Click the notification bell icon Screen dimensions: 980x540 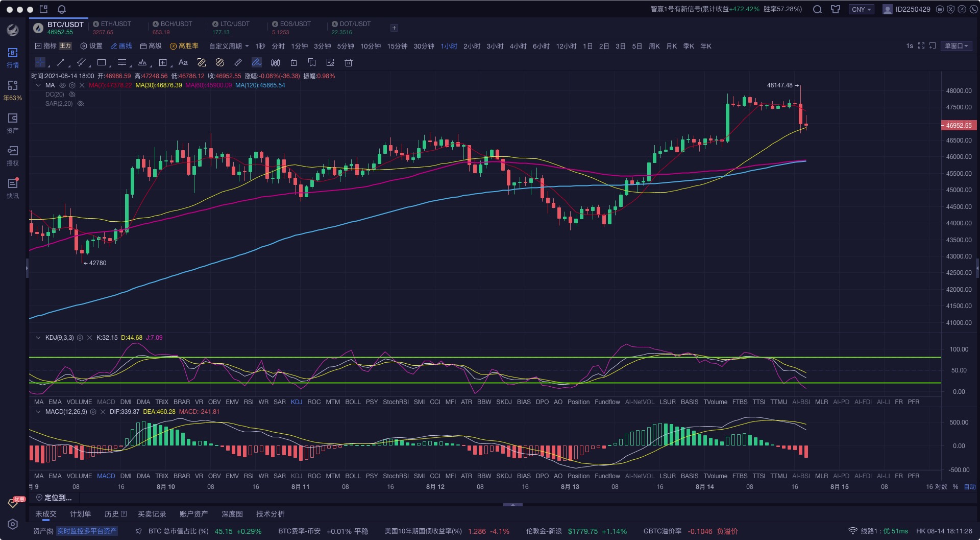(x=62, y=9)
